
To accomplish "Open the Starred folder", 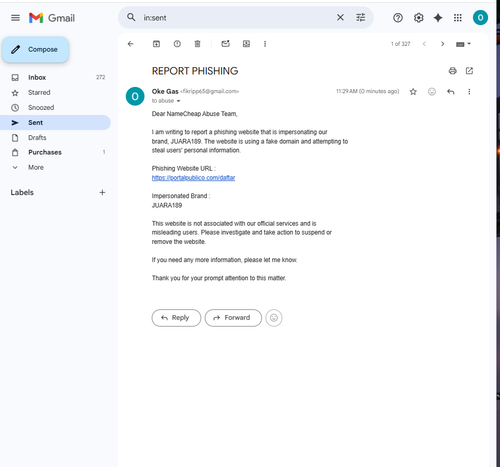I will click(55, 92).
